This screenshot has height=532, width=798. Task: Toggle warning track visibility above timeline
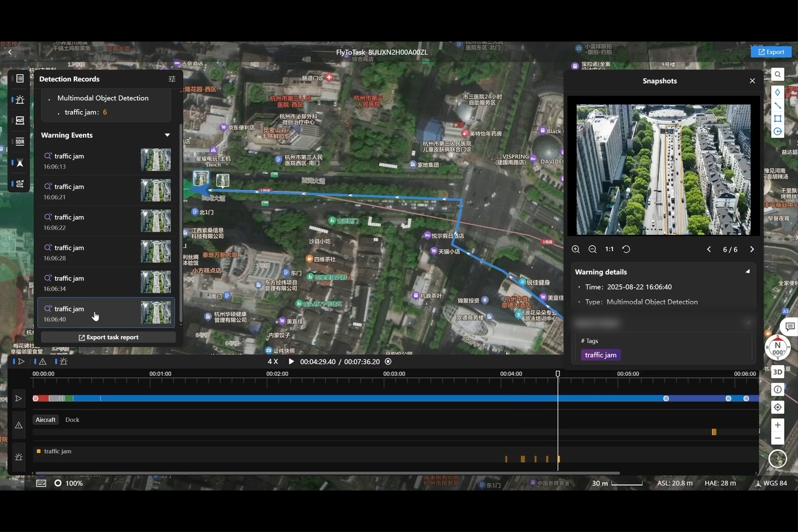pyautogui.click(x=43, y=362)
